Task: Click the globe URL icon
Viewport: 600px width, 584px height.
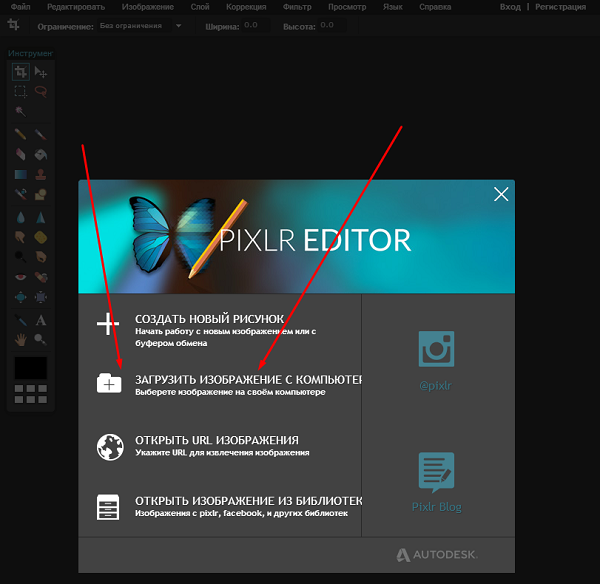Action: [110, 447]
